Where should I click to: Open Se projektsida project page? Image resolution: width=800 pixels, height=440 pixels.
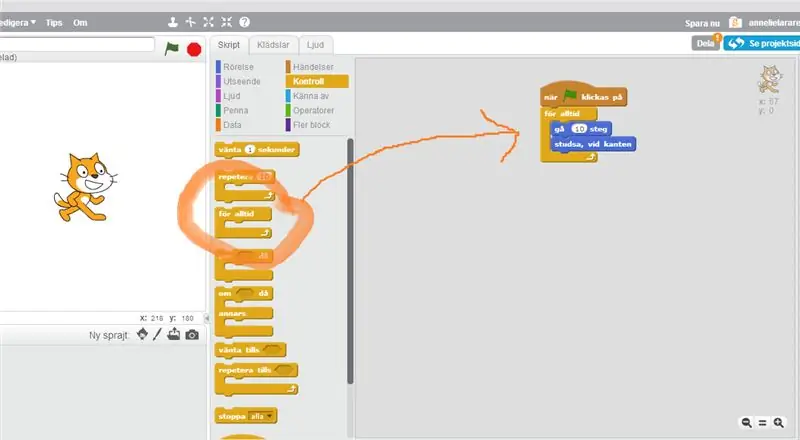tap(762, 43)
